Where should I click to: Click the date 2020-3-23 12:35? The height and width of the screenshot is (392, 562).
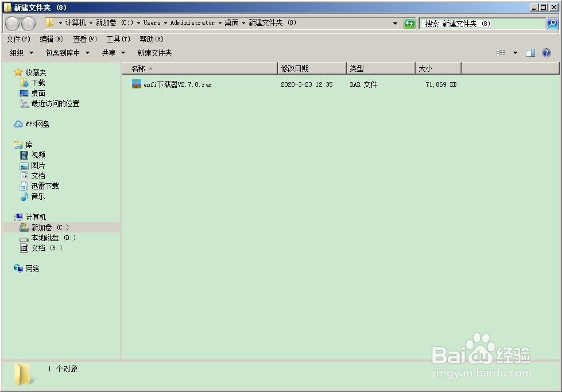point(307,84)
